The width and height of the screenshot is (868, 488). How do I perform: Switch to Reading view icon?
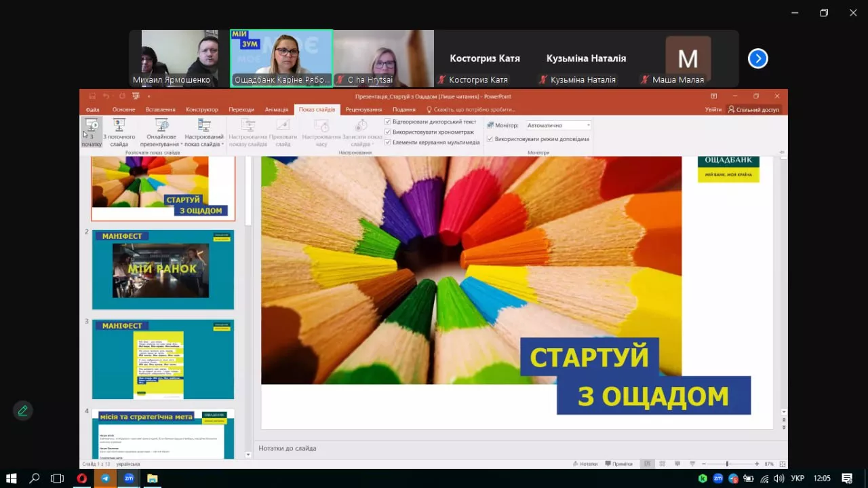(679, 464)
